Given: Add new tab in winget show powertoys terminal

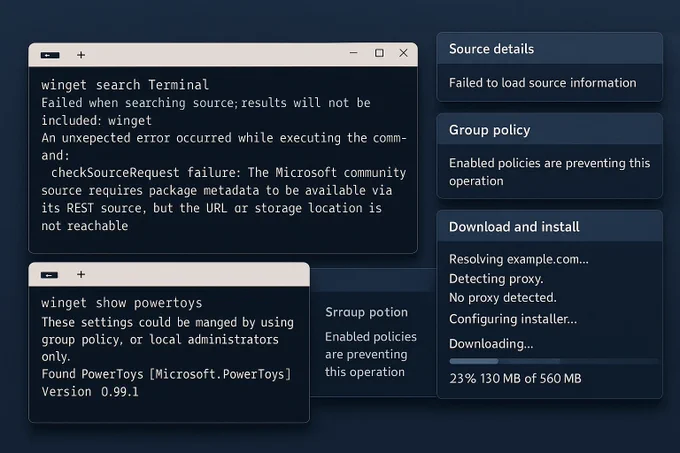Looking at the screenshot, I should [x=81, y=274].
